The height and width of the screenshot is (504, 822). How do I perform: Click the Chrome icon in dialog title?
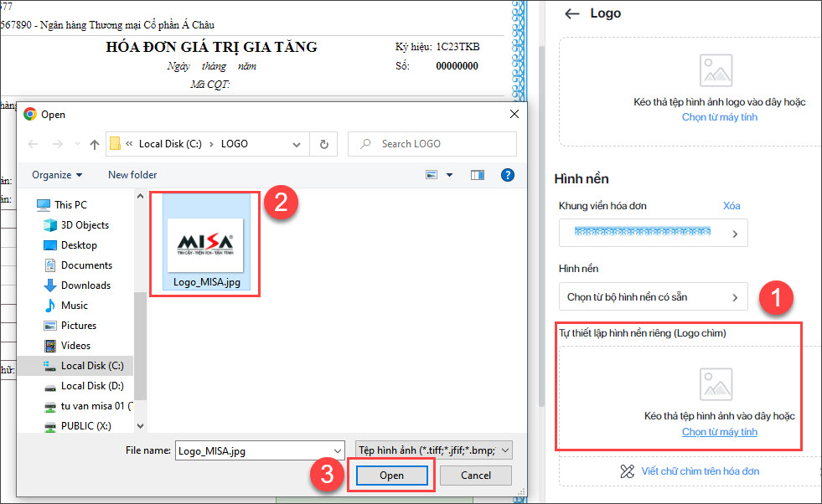tap(30, 114)
